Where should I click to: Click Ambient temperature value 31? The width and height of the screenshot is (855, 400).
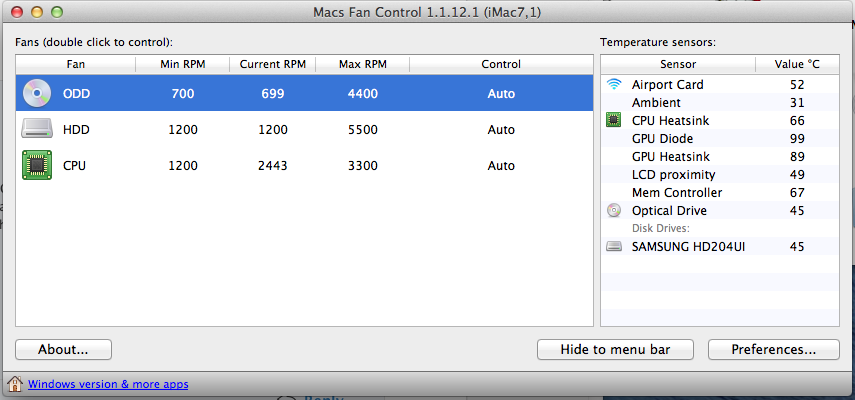pyautogui.click(x=797, y=102)
